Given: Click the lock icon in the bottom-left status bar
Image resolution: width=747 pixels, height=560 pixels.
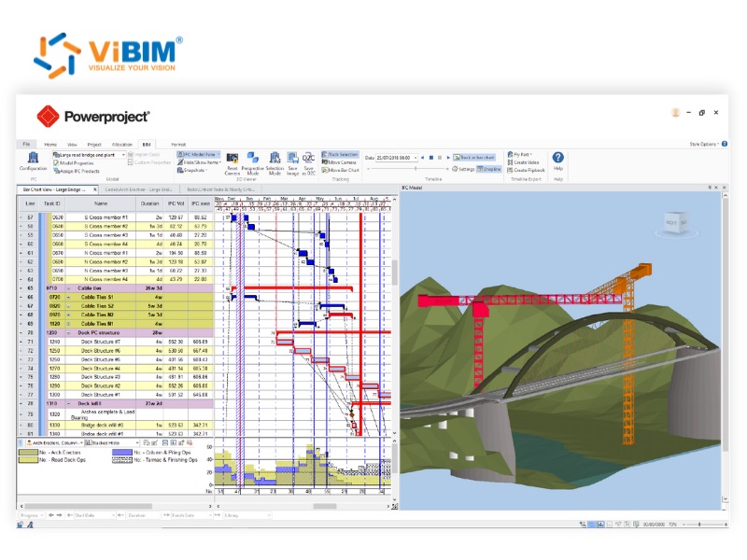Looking at the screenshot, I should [20, 525].
